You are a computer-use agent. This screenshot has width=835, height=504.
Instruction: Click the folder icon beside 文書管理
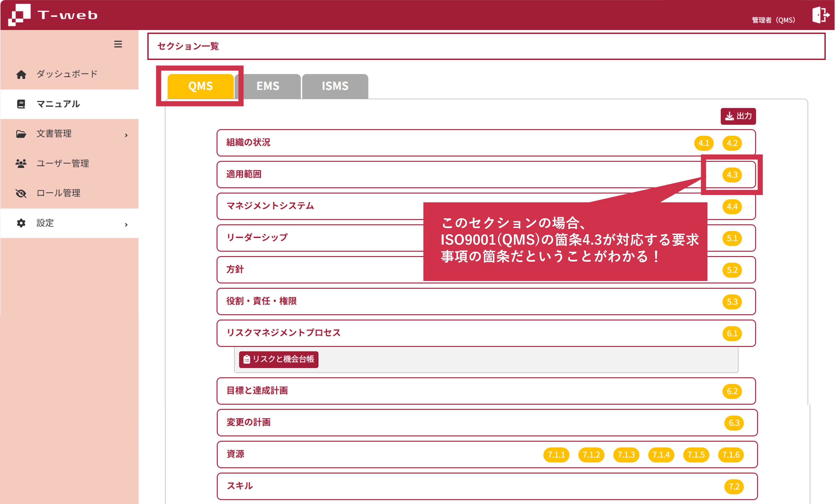pyautogui.click(x=21, y=134)
